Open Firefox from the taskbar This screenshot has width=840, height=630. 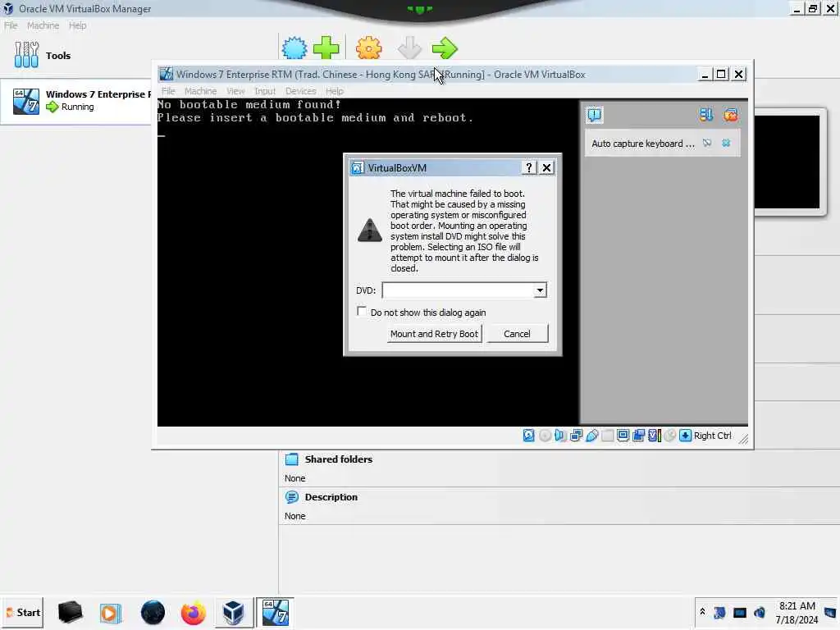point(193,612)
